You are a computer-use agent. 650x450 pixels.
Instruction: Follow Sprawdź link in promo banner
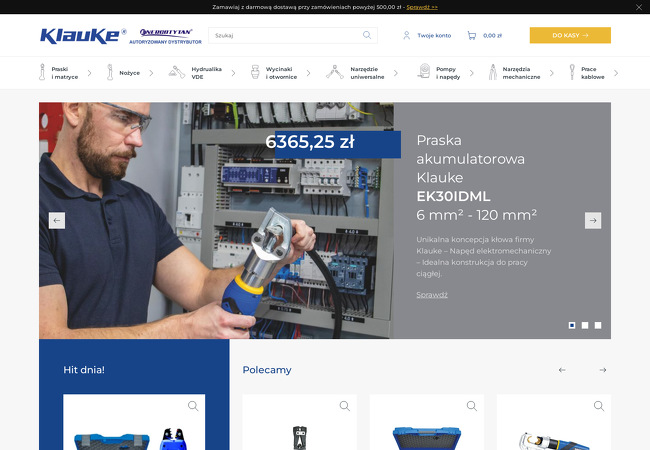tap(422, 7)
